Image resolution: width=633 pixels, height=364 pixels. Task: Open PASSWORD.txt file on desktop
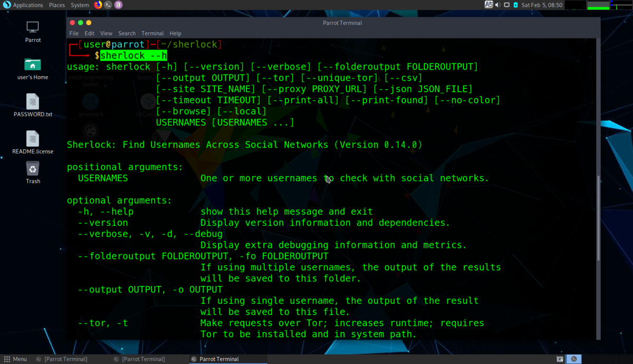click(x=33, y=106)
